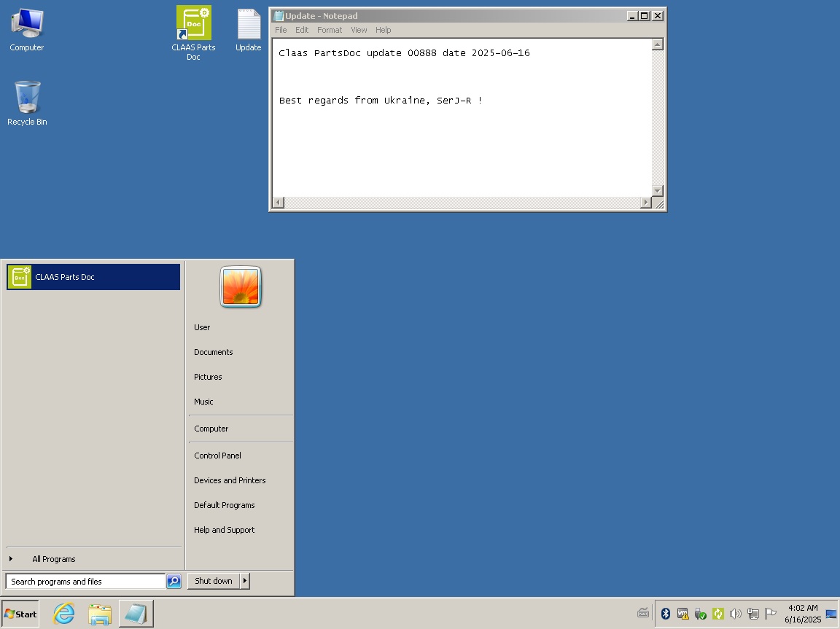Viewport: 840px width, 629px height.
Task: Click the Notepad title bar icon
Action: pyautogui.click(x=279, y=16)
